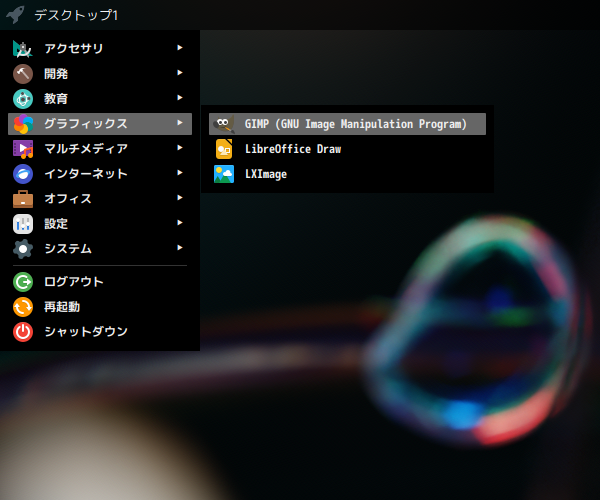Expand the マルチメディア submenu arrow
The height and width of the screenshot is (500, 600).
(179, 148)
